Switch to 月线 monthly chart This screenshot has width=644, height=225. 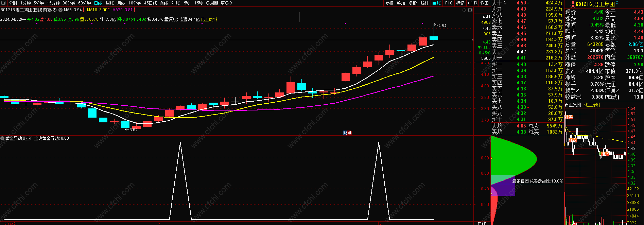[x=121, y=3]
